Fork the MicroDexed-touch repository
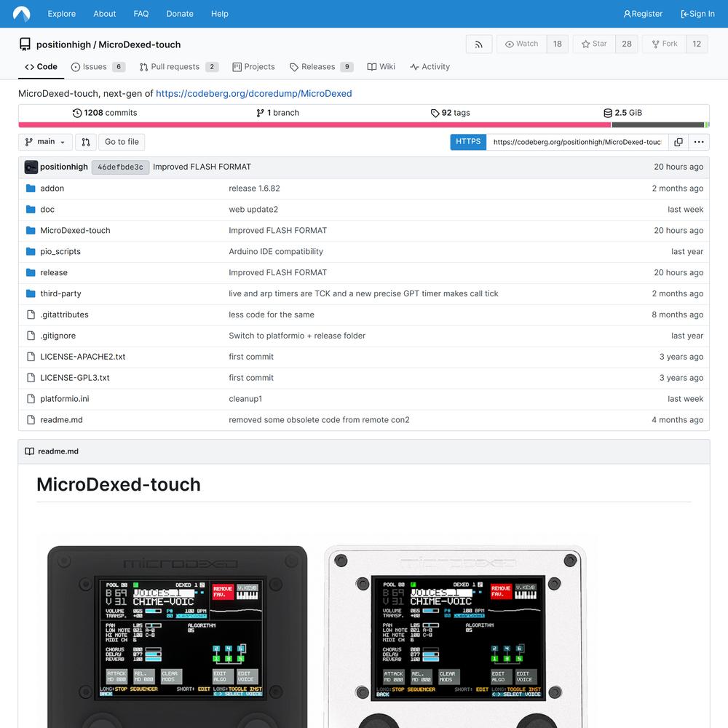The width and height of the screenshot is (728, 728). point(665,44)
